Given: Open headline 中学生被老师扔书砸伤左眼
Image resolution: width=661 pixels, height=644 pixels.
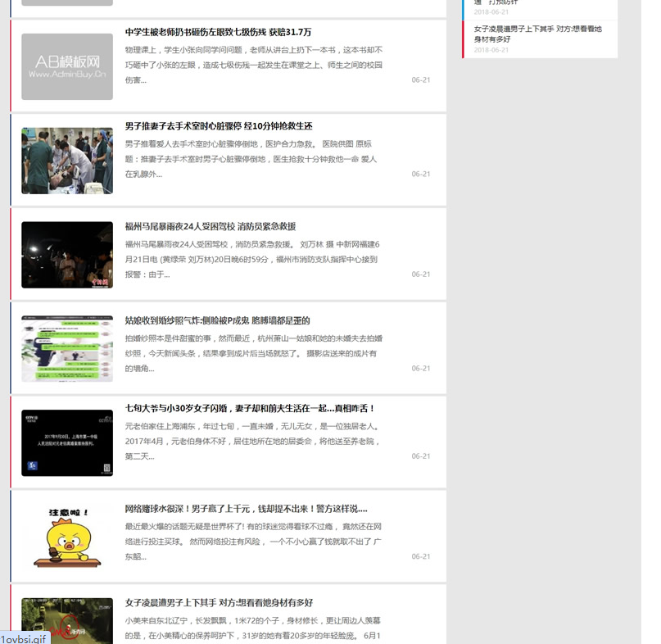Looking at the screenshot, I should click(218, 32).
